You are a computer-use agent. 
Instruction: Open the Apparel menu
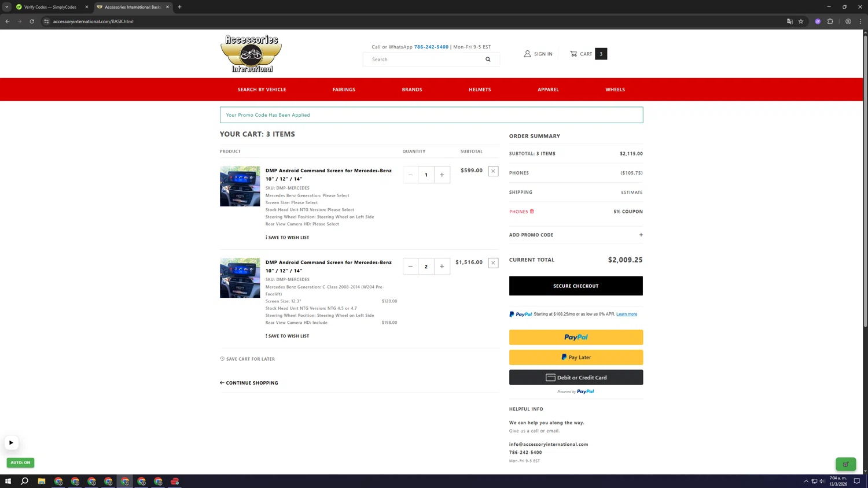(548, 90)
